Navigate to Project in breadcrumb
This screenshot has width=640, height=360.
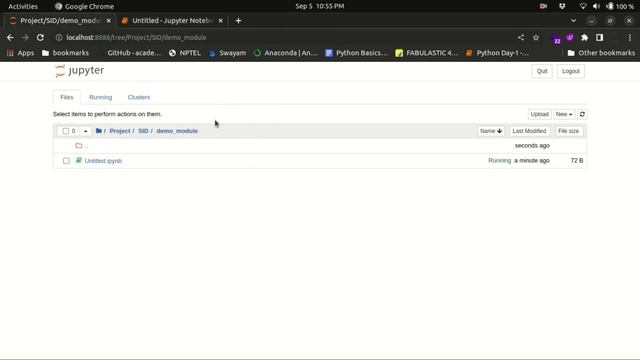point(120,131)
